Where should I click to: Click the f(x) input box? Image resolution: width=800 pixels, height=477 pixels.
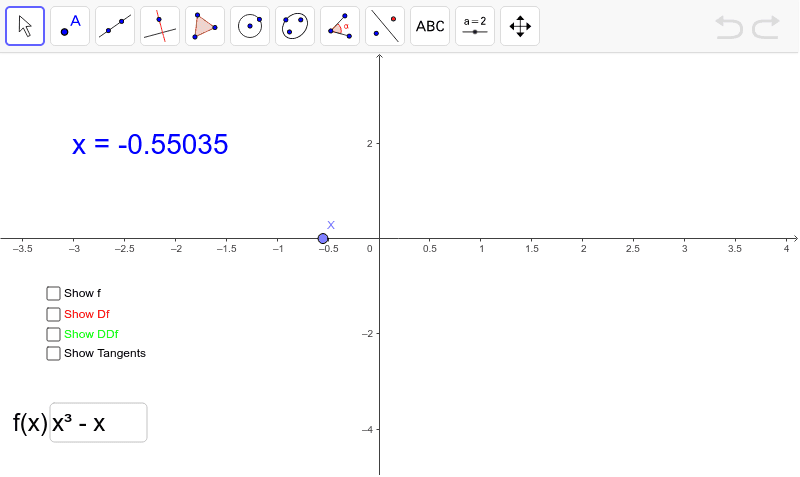(x=98, y=422)
